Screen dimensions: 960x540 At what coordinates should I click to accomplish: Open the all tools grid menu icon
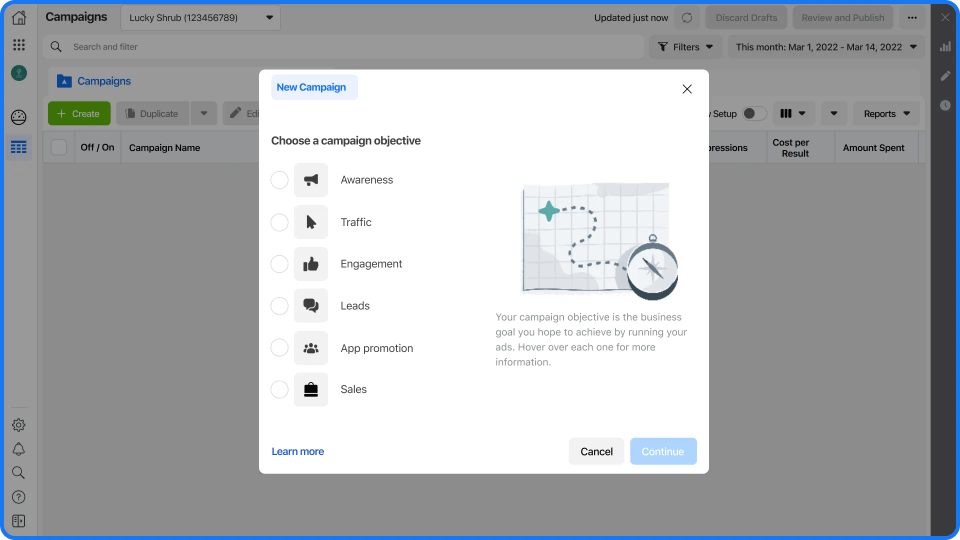tap(19, 45)
